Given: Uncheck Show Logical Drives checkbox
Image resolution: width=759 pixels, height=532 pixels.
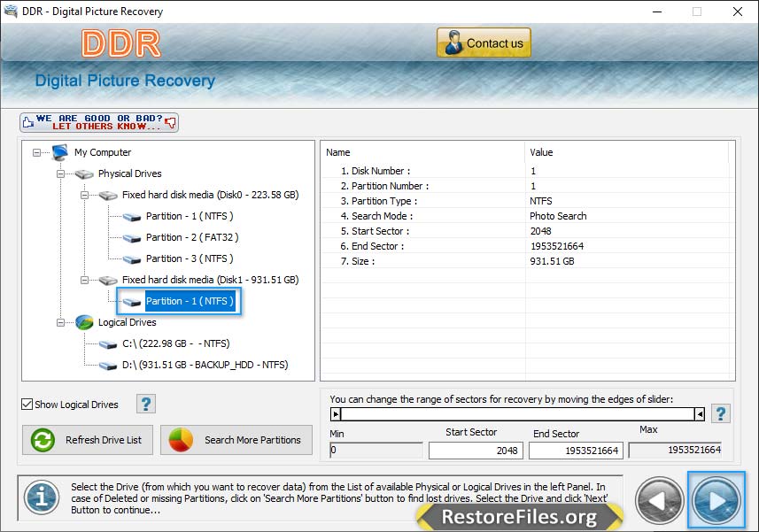Looking at the screenshot, I should point(27,405).
